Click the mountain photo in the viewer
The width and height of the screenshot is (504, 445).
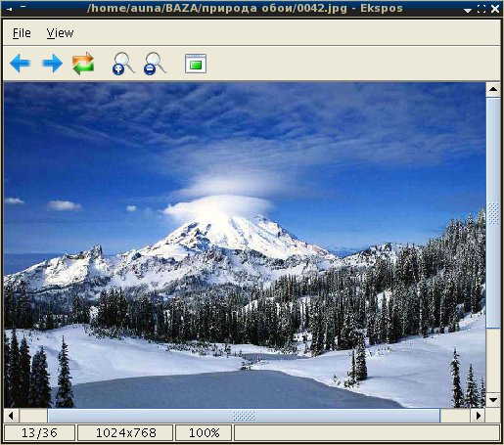click(x=245, y=245)
